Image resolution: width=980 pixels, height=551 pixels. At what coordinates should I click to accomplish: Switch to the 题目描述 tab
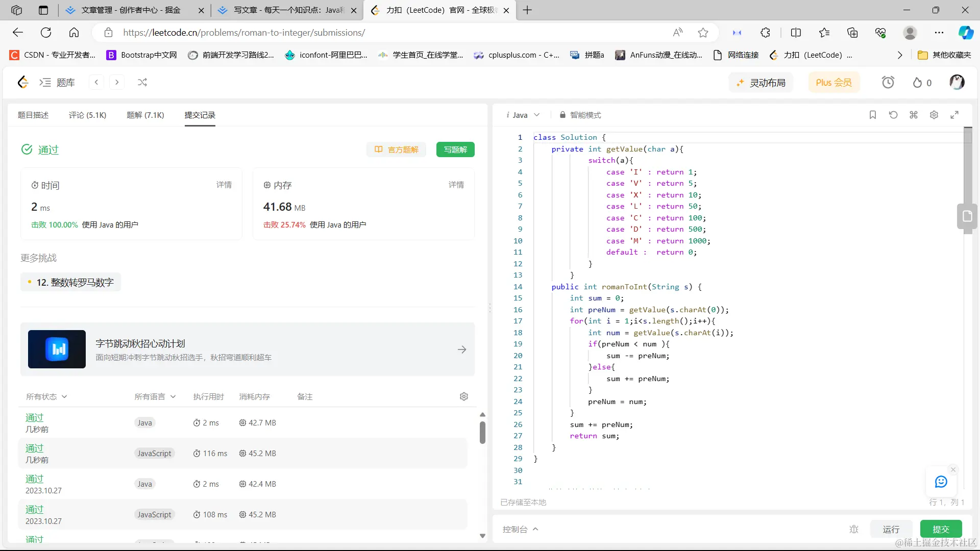pos(33,115)
